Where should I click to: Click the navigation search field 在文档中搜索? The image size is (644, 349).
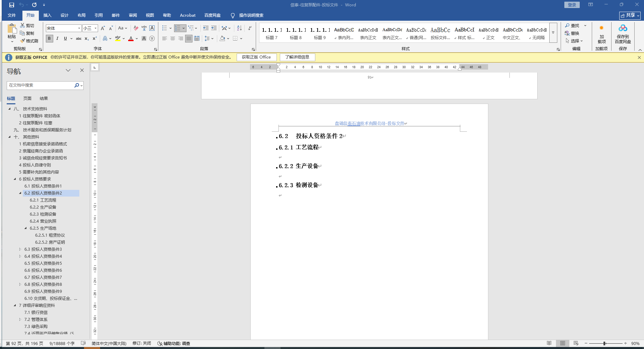pos(40,85)
